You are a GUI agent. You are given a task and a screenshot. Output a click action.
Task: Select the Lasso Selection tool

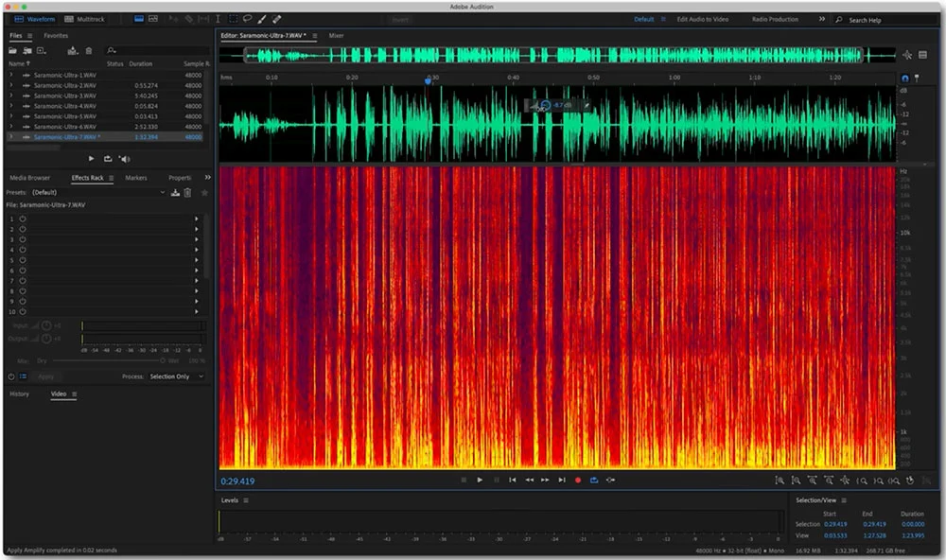(247, 18)
